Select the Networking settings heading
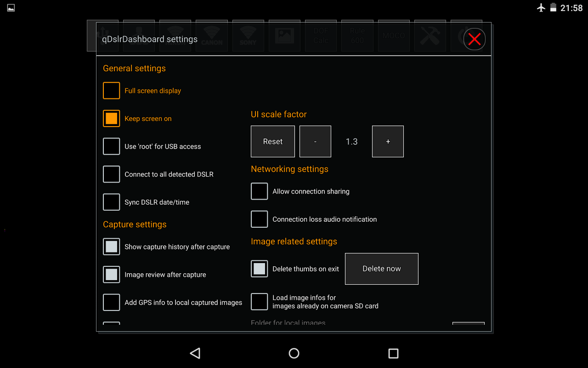Screen dimensions: 588x368 [x=289, y=169]
